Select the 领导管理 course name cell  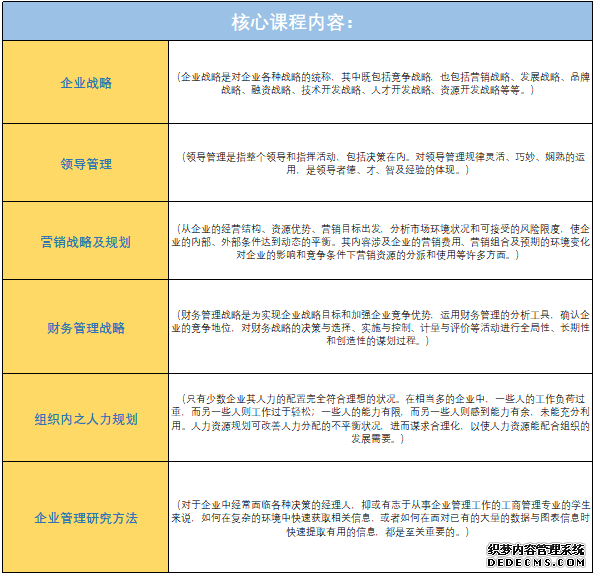86,163
